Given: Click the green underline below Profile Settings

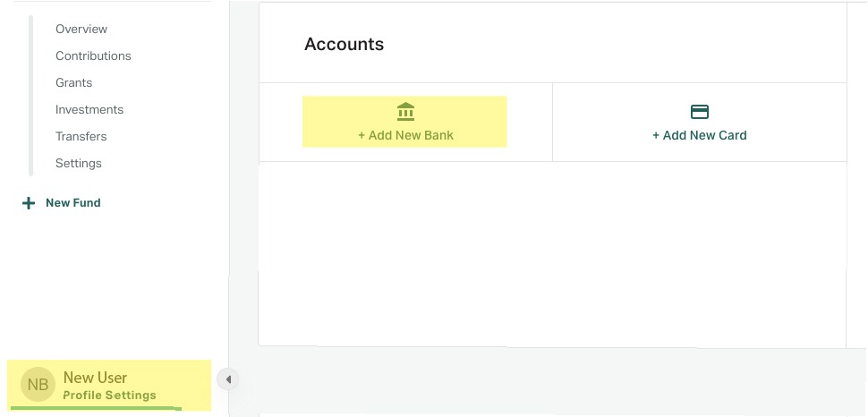Looking at the screenshot, I should coord(96,408).
